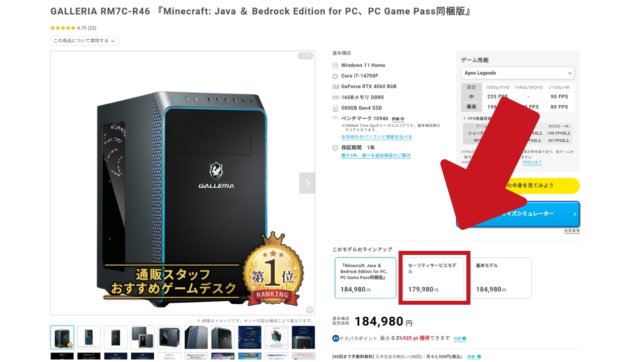Image resolution: width=644 pixels, height=362 pixels.
Task: Click the zoom plus icon on product image
Action: (309, 310)
